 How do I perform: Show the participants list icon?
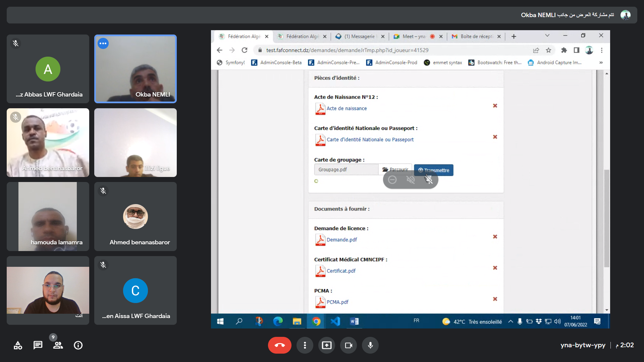point(58,345)
